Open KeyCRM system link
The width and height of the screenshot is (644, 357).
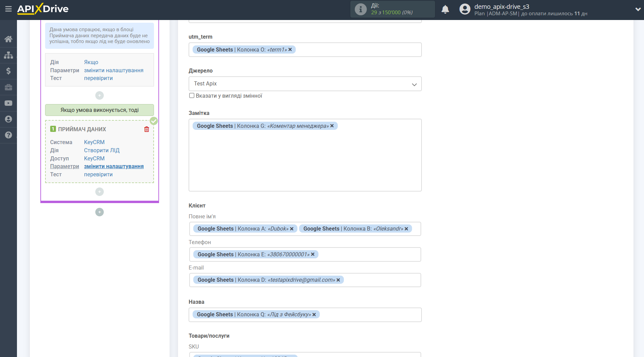pyautogui.click(x=94, y=142)
